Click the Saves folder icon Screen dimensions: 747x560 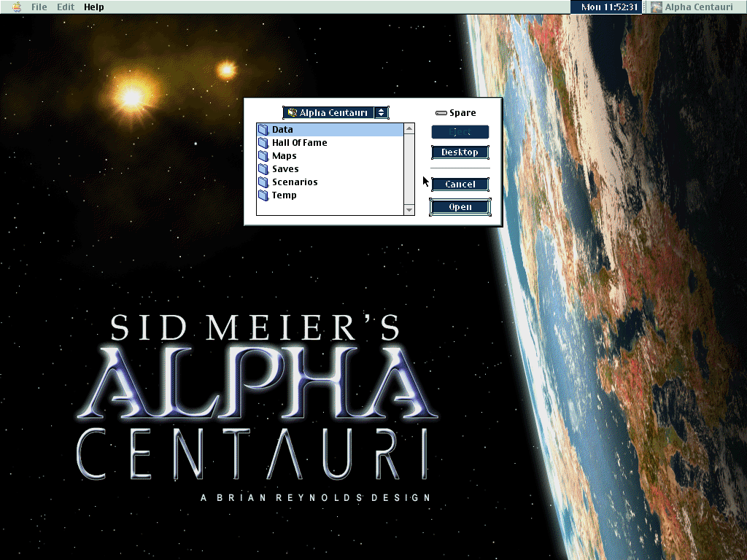point(263,169)
